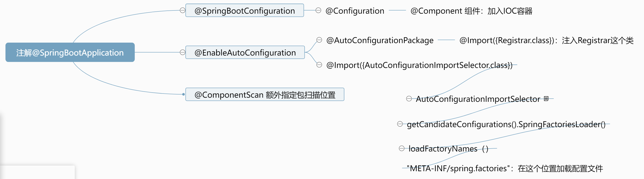Click collapse circle left of @EnableAutoConfiguration
This screenshot has width=644, height=179.
pos(183,52)
